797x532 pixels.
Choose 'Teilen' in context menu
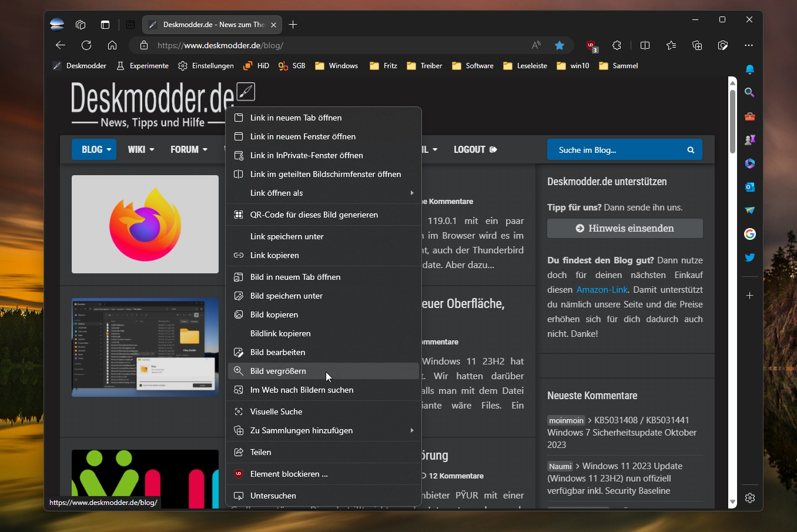click(x=324, y=452)
